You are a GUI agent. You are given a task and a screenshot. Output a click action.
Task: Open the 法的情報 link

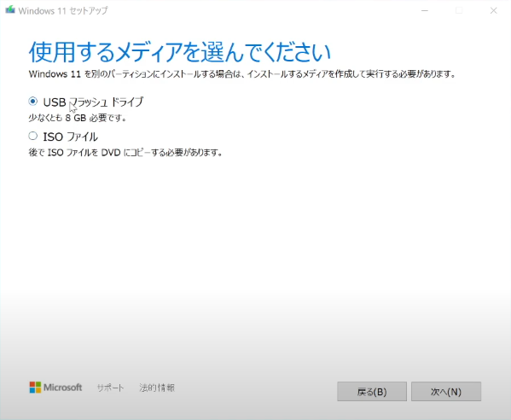pyautogui.click(x=157, y=388)
